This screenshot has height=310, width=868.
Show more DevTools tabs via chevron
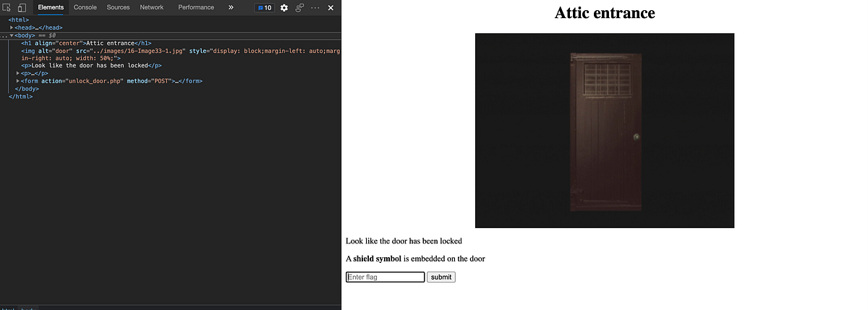[x=231, y=7]
